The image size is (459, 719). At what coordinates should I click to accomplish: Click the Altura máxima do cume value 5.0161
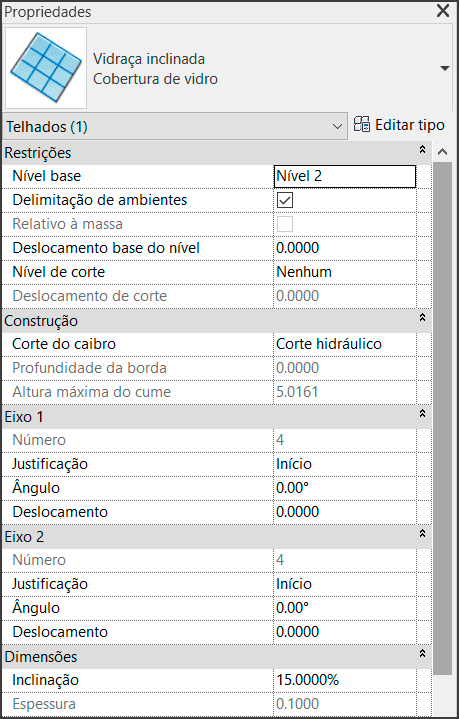tap(345, 392)
